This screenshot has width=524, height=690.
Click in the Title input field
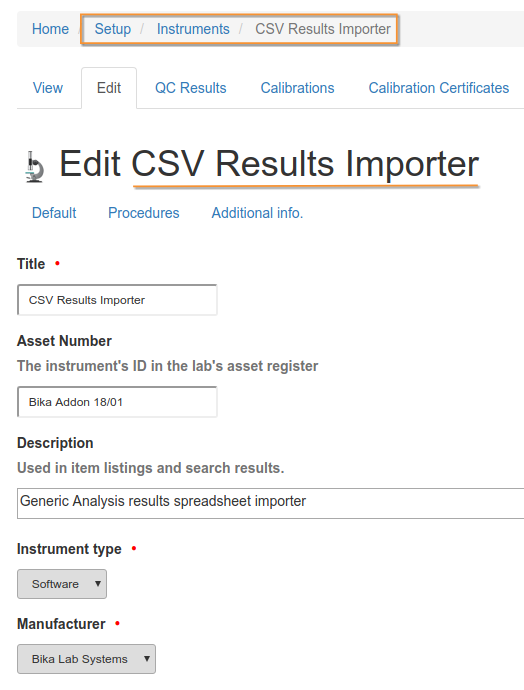point(117,300)
